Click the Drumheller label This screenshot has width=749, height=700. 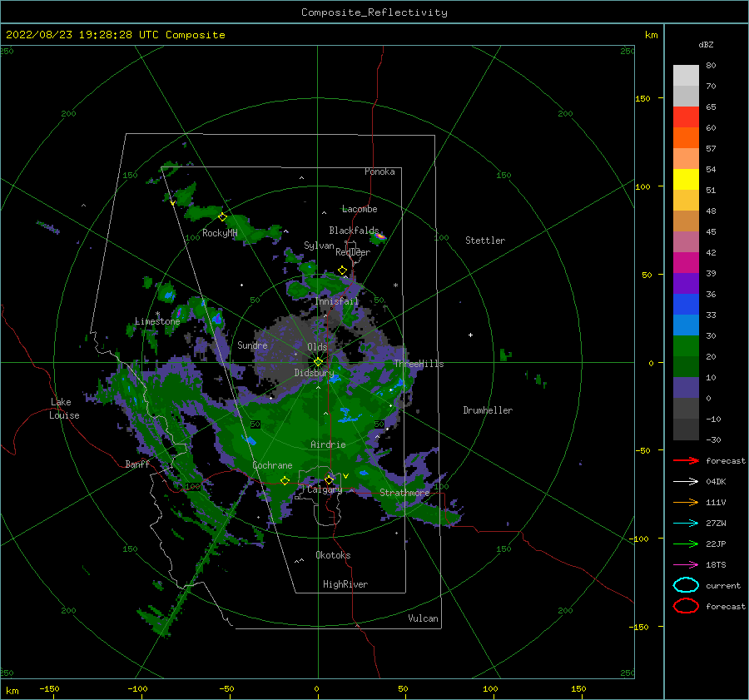tap(488, 410)
